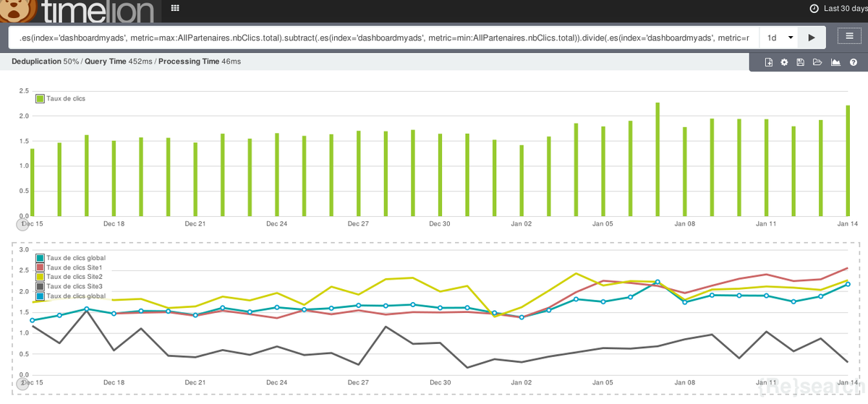Open help with the question mark icon
The width and height of the screenshot is (868, 404).
point(853,62)
